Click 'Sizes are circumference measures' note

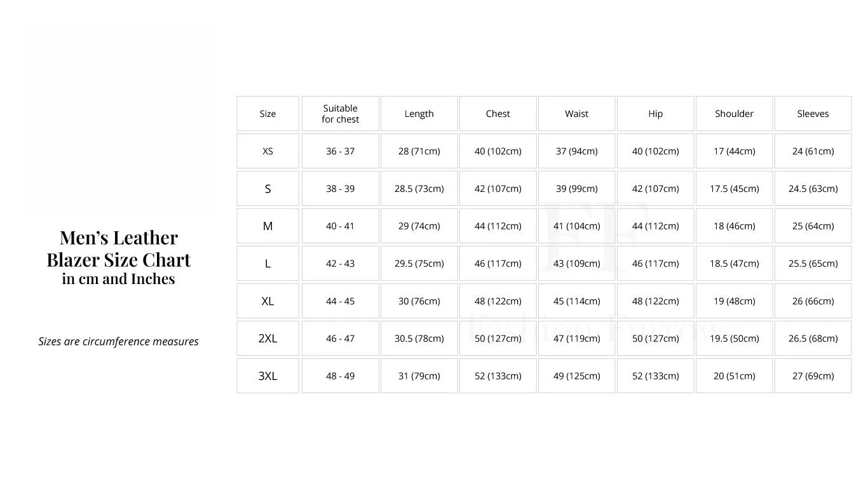tap(118, 342)
